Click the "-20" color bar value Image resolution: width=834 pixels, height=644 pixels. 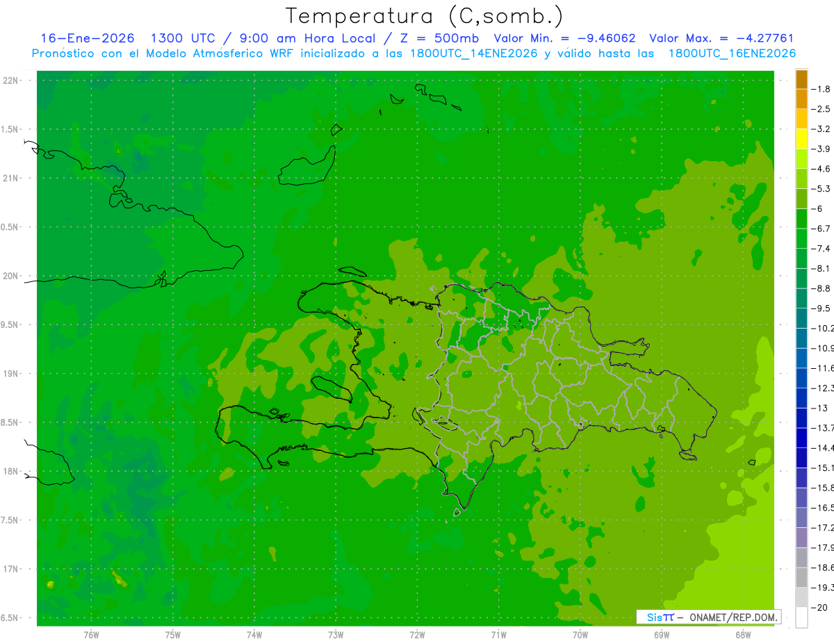[x=821, y=607]
